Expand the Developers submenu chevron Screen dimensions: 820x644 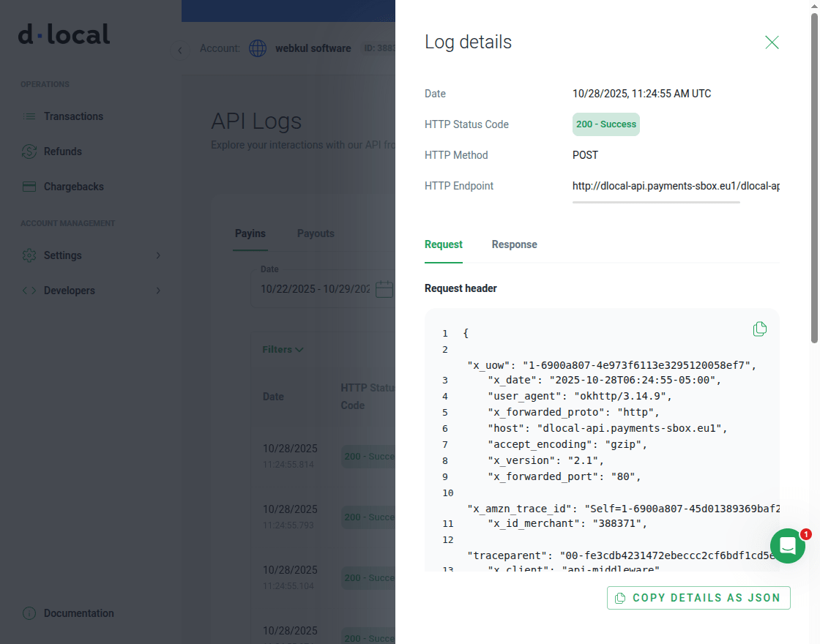157,291
